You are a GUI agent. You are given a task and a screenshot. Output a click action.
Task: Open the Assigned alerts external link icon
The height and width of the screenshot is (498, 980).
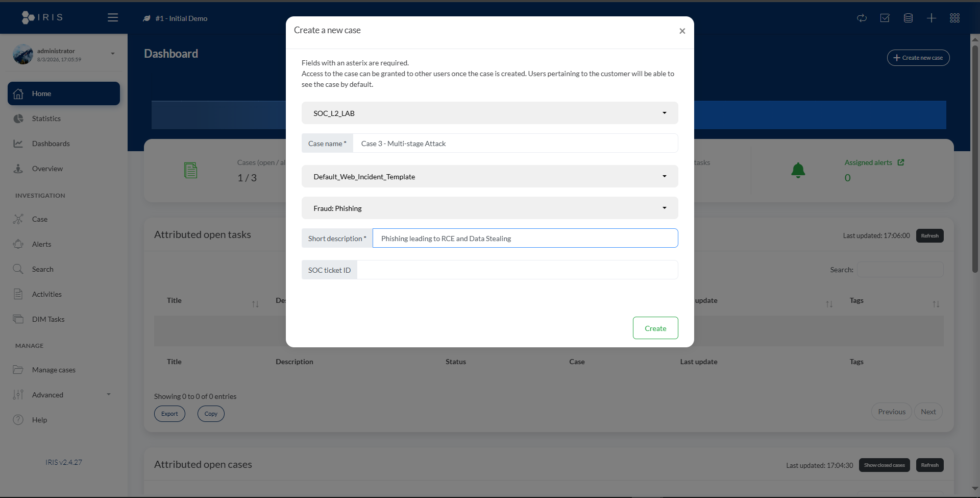901,162
